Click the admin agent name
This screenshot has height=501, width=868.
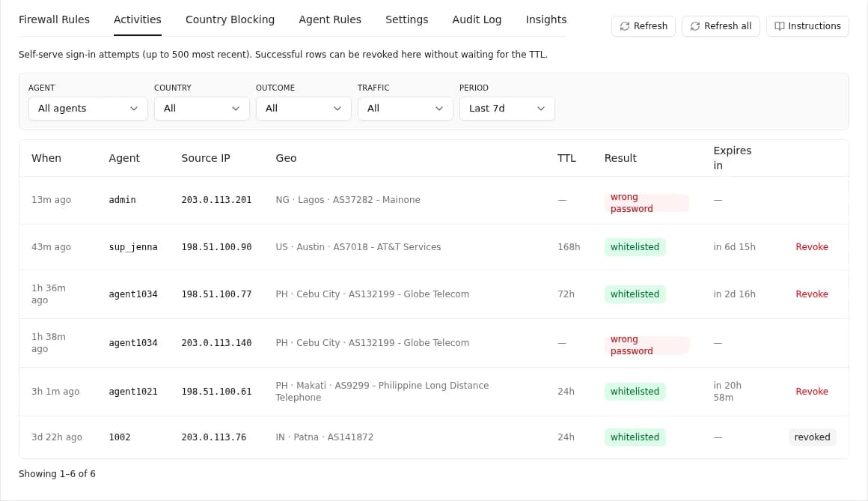[x=122, y=200]
